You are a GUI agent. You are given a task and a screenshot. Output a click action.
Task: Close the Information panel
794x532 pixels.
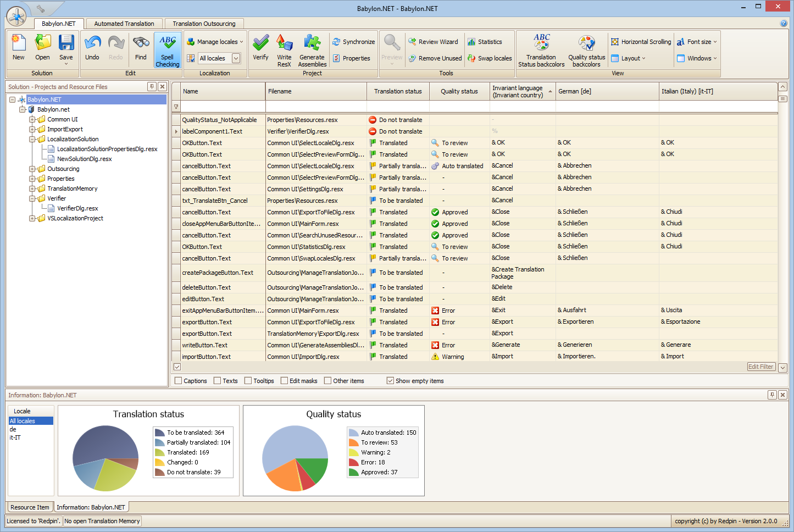tap(782, 395)
